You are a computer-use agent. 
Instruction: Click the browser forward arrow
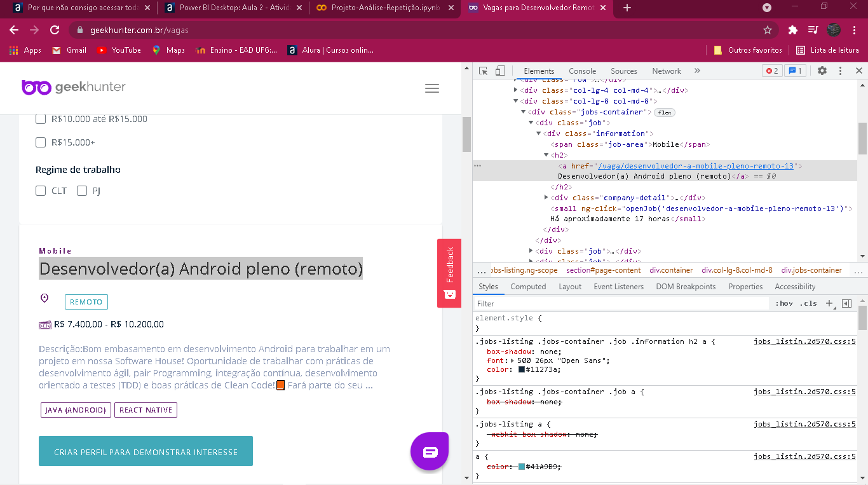point(34,30)
